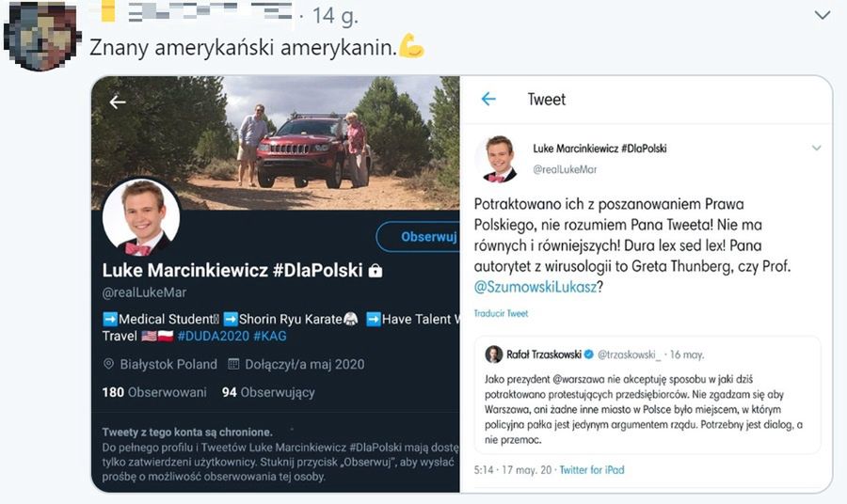Image resolution: width=847 pixels, height=504 pixels.
Task: Open the post options chevron at top right
Action: (x=822, y=16)
